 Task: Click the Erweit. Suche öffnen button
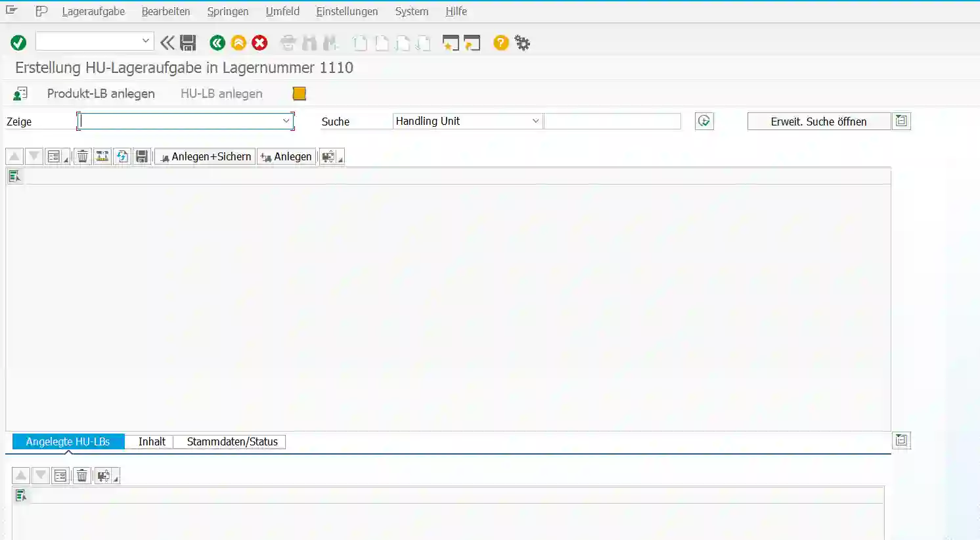818,122
